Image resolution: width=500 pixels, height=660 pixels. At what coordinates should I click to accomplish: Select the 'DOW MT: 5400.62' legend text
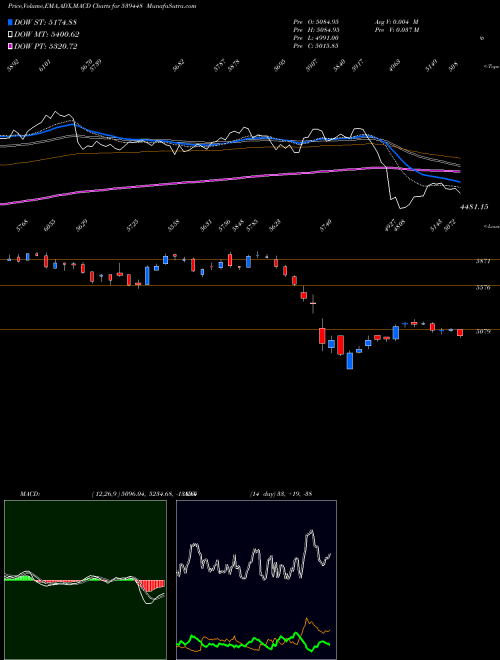(x=46, y=35)
